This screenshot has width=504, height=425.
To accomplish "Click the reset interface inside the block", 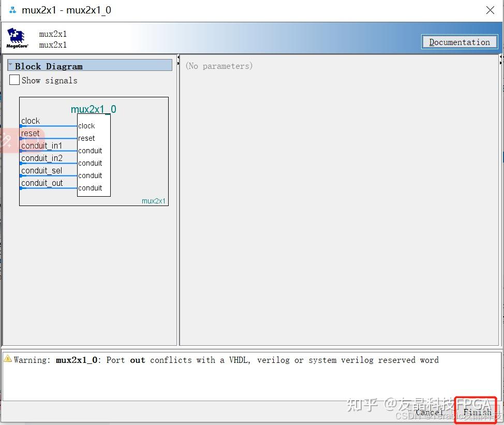I will click(x=86, y=138).
